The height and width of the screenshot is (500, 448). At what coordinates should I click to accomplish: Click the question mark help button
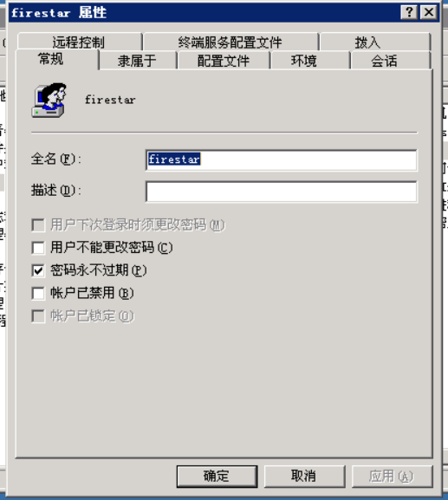pyautogui.click(x=409, y=13)
